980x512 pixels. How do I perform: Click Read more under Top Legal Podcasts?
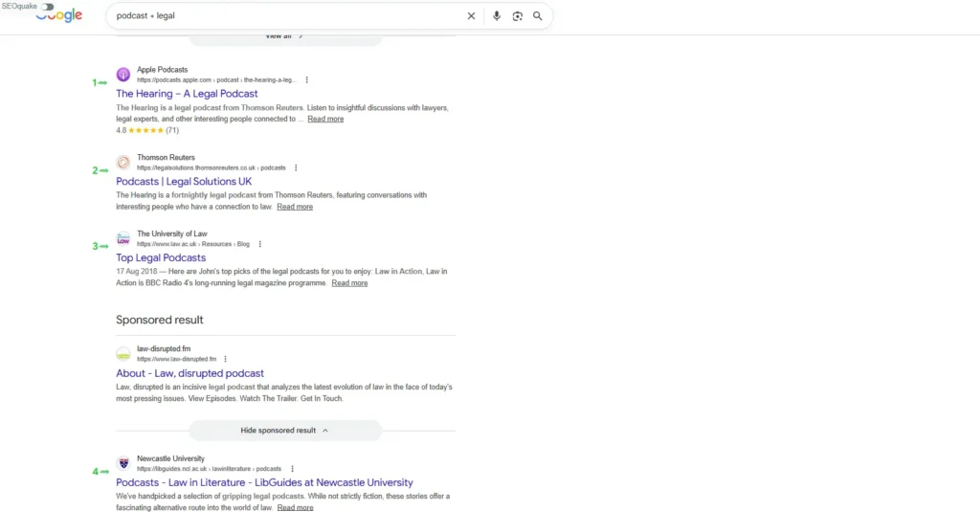(x=349, y=283)
